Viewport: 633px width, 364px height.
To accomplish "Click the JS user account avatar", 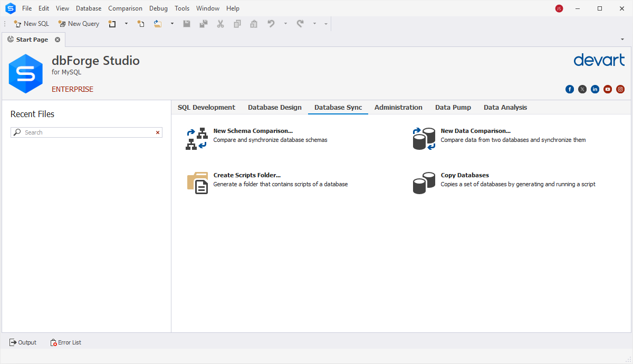I will [559, 8].
